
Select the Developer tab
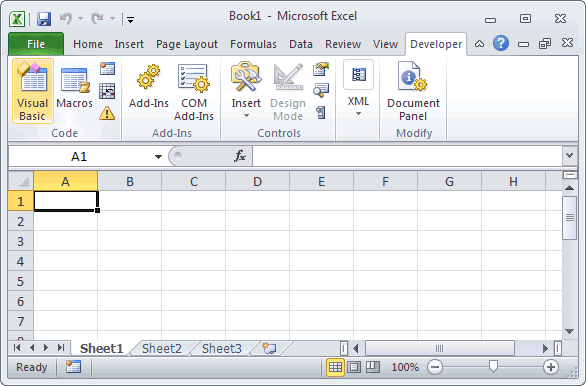tap(436, 44)
